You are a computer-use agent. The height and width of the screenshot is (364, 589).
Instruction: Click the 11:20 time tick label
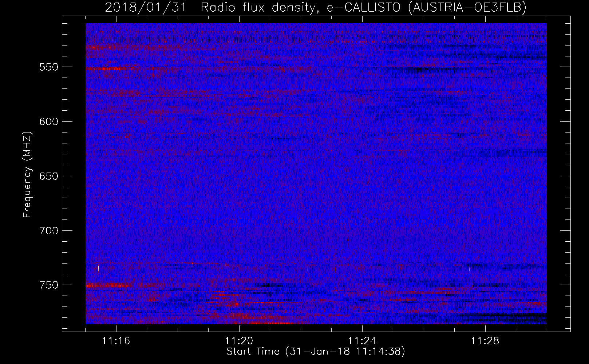tap(239, 341)
